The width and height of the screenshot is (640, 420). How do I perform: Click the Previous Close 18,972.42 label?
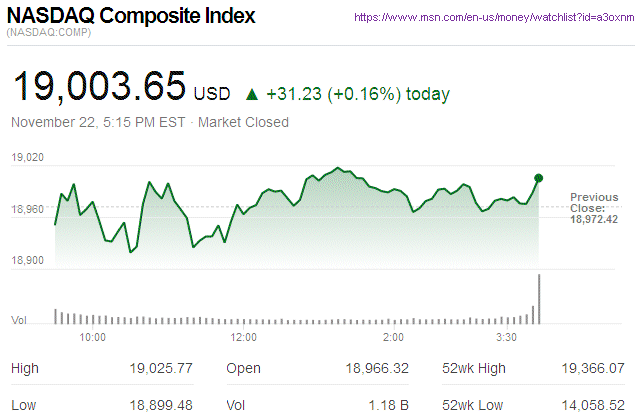pyautogui.click(x=593, y=208)
